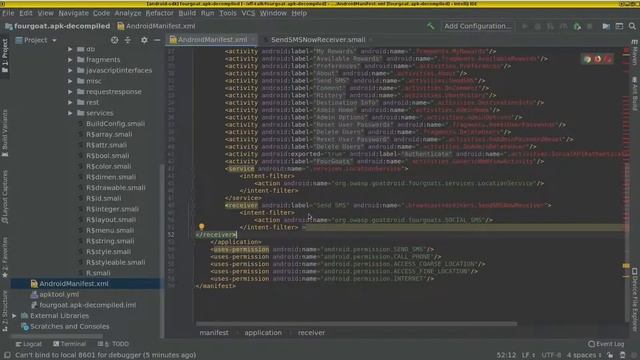The width and height of the screenshot is (640, 360).
Task: Open in Firefox browser icon in editor
Action: pyautogui.click(x=598, y=59)
